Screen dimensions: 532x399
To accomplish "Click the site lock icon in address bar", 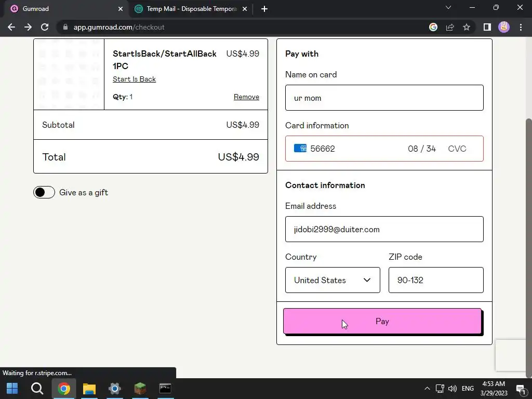I will pos(65,27).
